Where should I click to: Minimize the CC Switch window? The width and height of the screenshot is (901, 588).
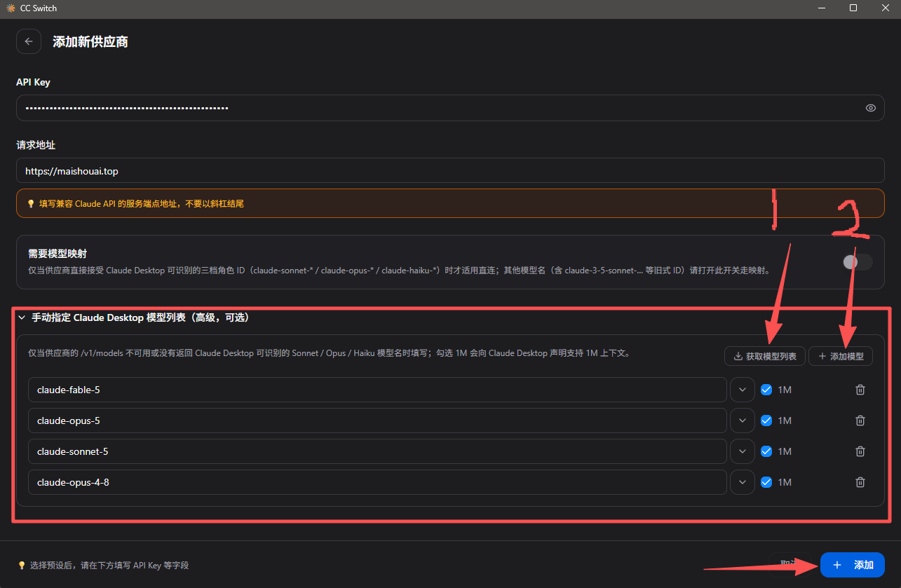tap(821, 8)
